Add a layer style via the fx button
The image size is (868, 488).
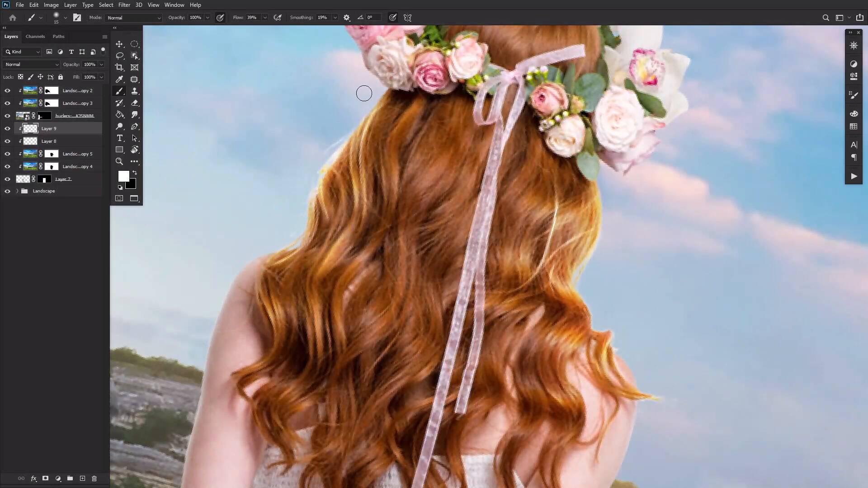pyautogui.click(x=33, y=479)
